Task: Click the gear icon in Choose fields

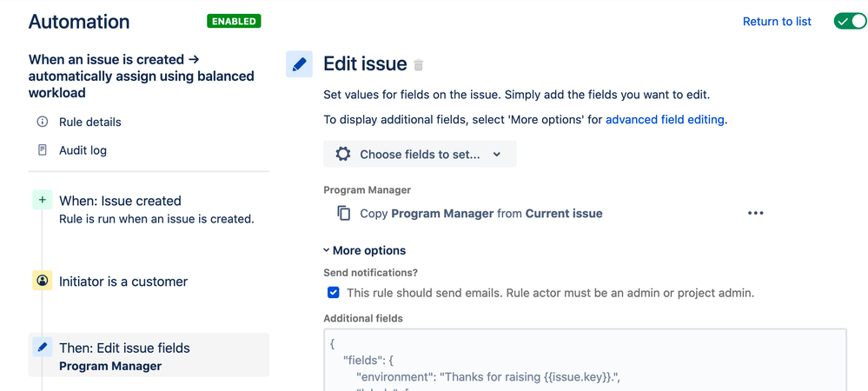Action: click(x=343, y=154)
